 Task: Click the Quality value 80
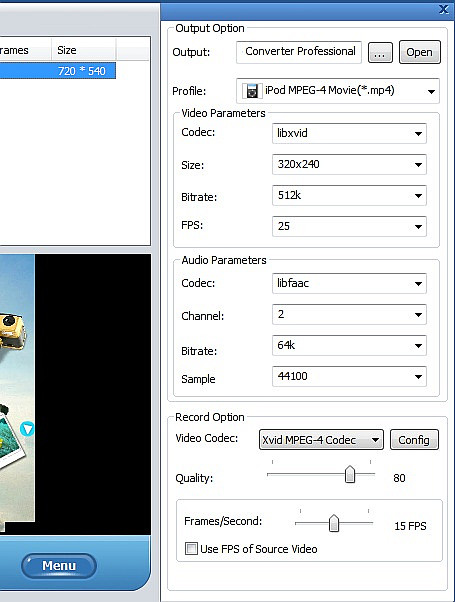tap(399, 478)
